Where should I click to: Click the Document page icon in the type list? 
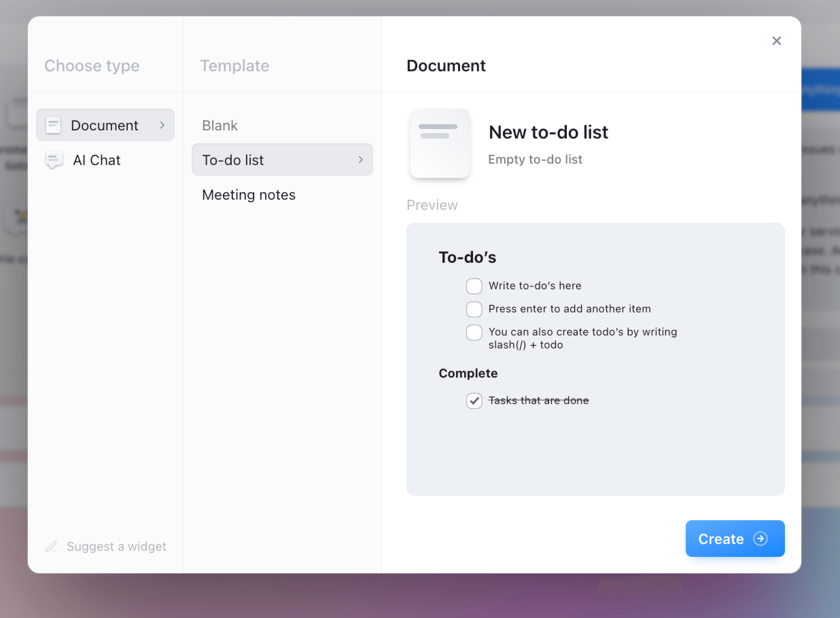(53, 125)
